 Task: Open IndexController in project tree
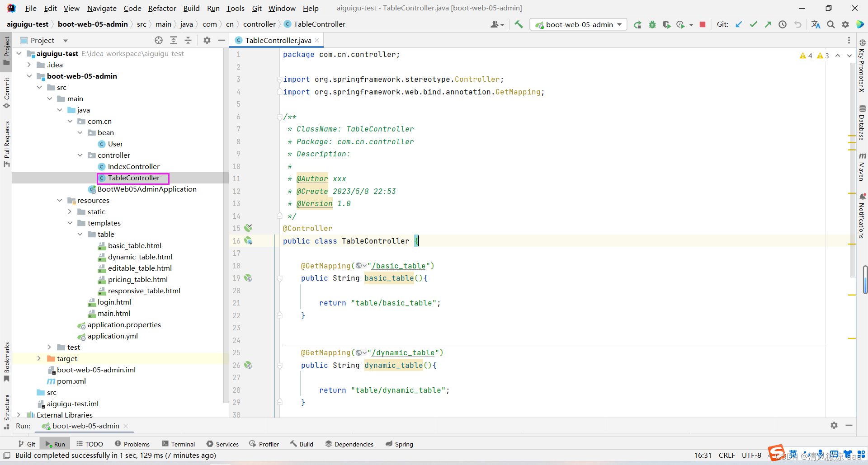pos(133,166)
